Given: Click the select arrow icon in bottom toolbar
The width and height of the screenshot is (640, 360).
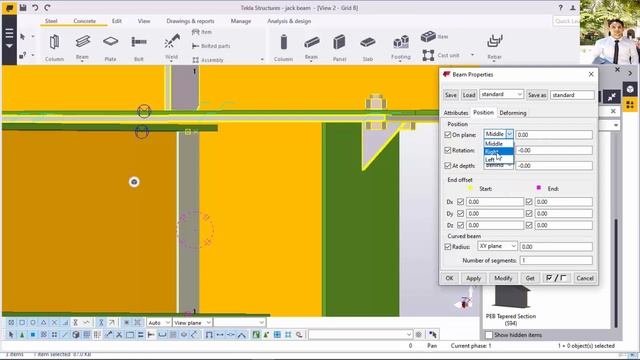Looking at the screenshot, I should coord(11,335).
